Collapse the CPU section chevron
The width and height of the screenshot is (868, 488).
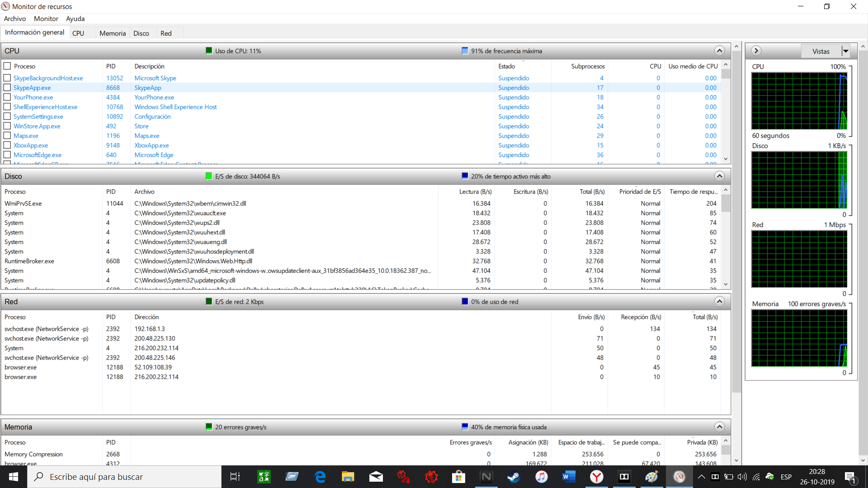[719, 51]
